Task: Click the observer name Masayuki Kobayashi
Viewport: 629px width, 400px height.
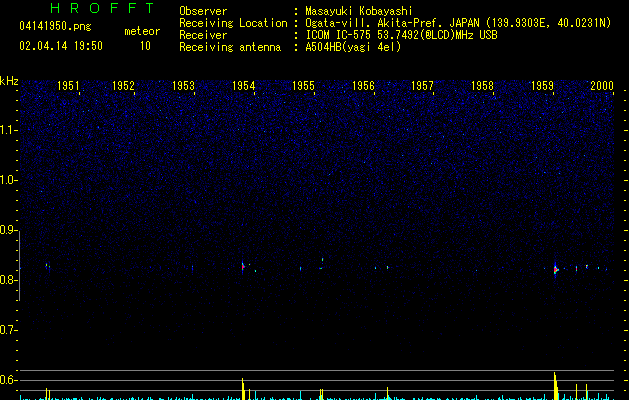Action: [359, 11]
